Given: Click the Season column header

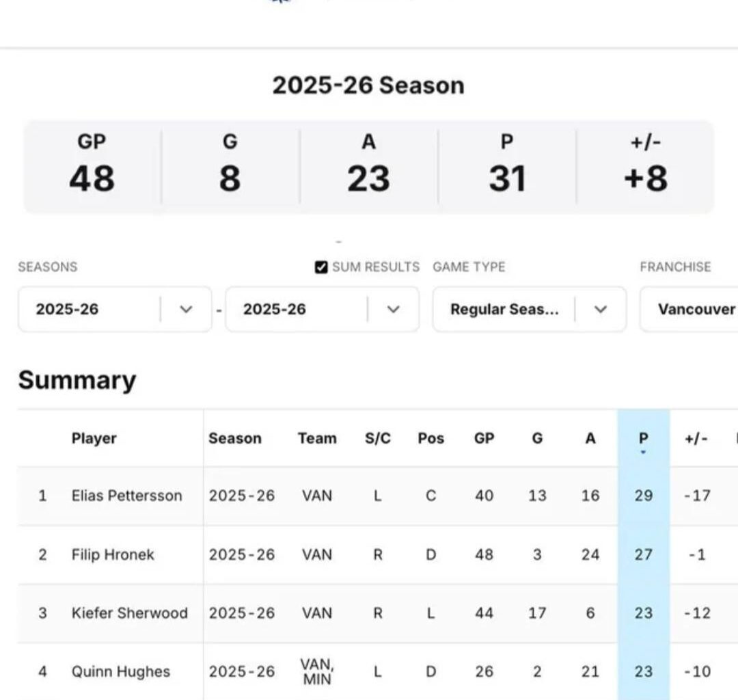Looking at the screenshot, I should [x=234, y=438].
